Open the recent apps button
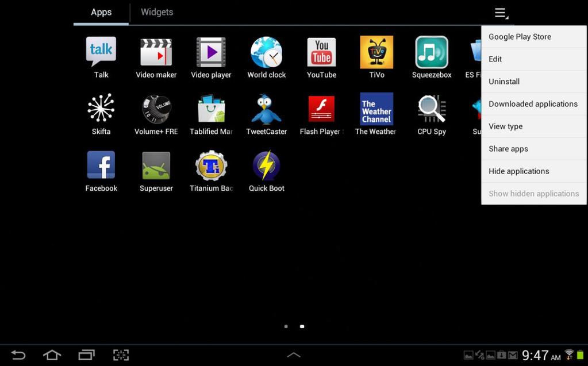 click(86, 355)
